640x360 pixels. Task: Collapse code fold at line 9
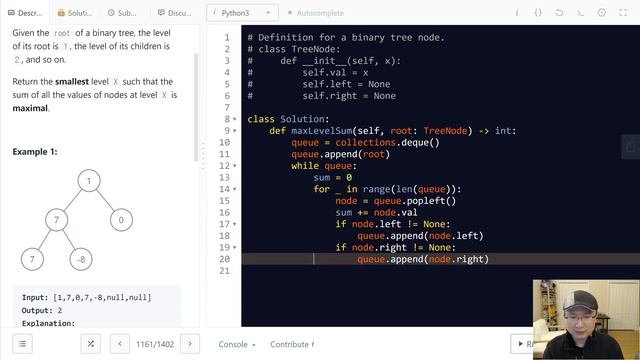click(x=235, y=131)
